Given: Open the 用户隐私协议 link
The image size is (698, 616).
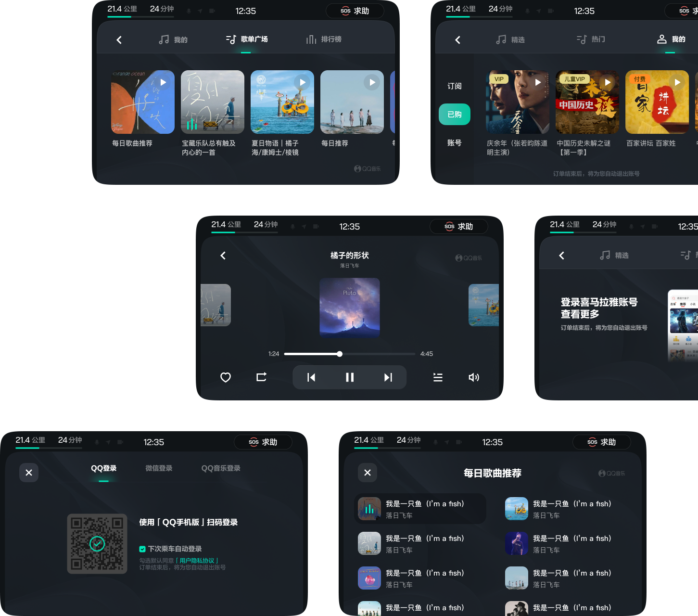Looking at the screenshot, I should coord(197,561).
